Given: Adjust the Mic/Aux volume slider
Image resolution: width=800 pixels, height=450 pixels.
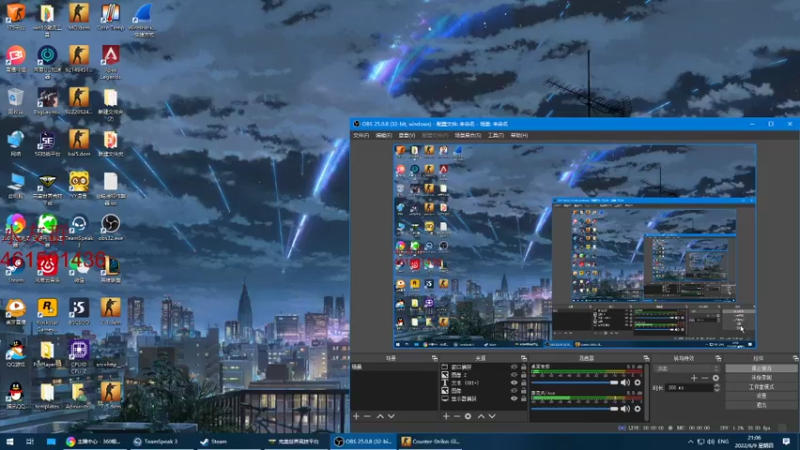Looking at the screenshot, I should click(574, 409).
